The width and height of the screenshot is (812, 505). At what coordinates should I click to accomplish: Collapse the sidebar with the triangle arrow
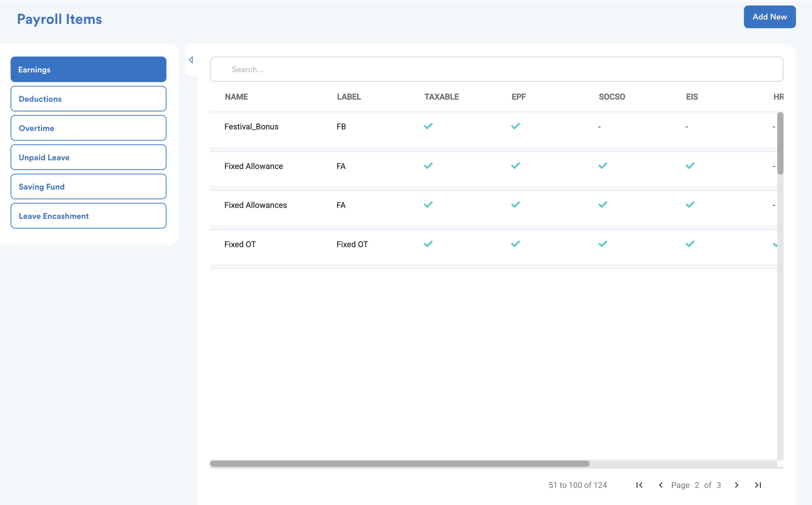(191, 60)
